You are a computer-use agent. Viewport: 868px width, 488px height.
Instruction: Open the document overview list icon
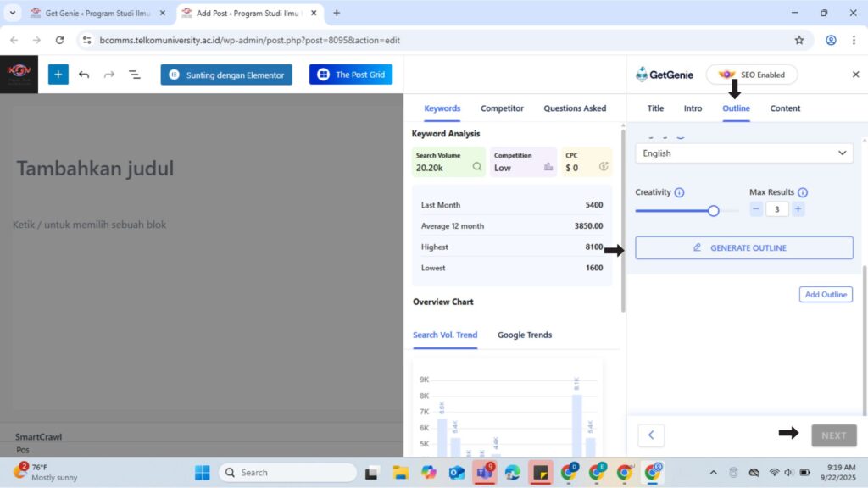[x=135, y=75]
